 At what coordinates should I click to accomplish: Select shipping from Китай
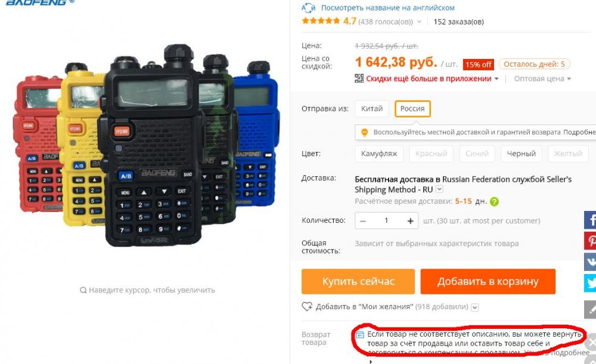pos(372,108)
